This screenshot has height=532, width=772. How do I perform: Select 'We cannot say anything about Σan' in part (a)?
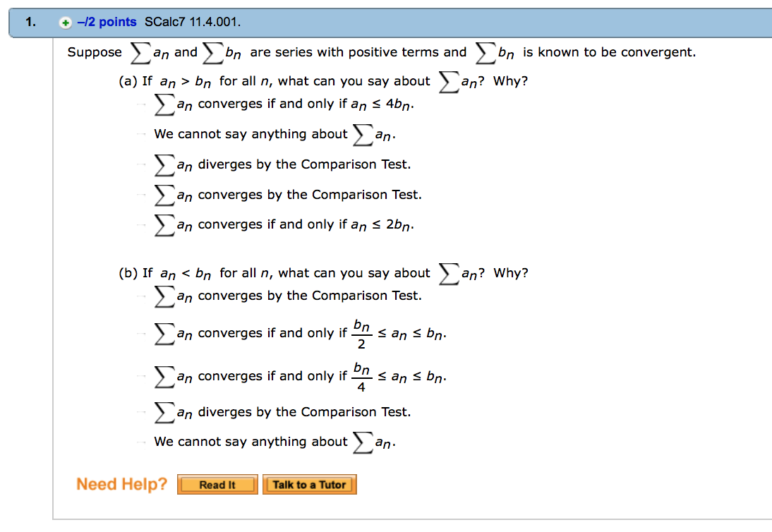pos(140,134)
